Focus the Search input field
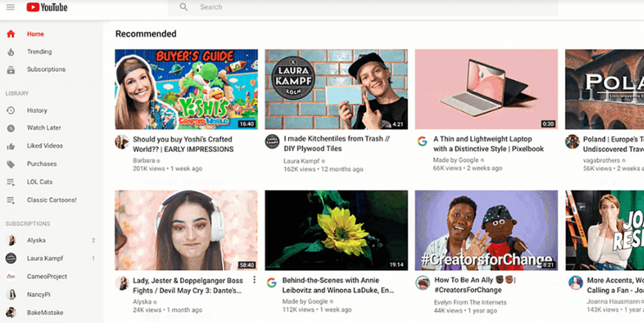 click(x=364, y=8)
